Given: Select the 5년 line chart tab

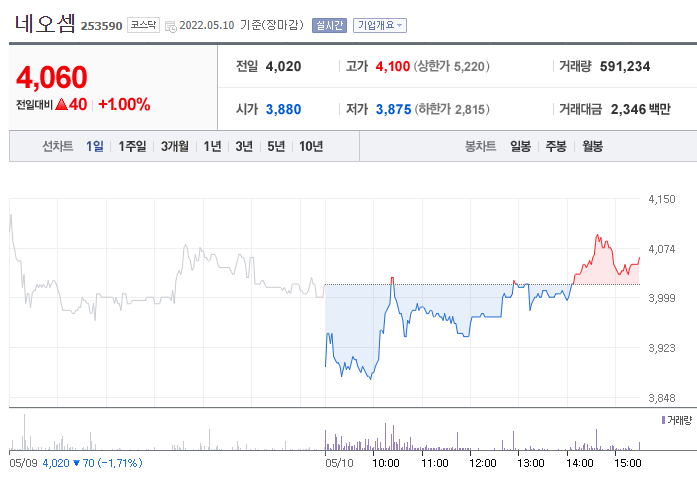Looking at the screenshot, I should click(x=276, y=146).
